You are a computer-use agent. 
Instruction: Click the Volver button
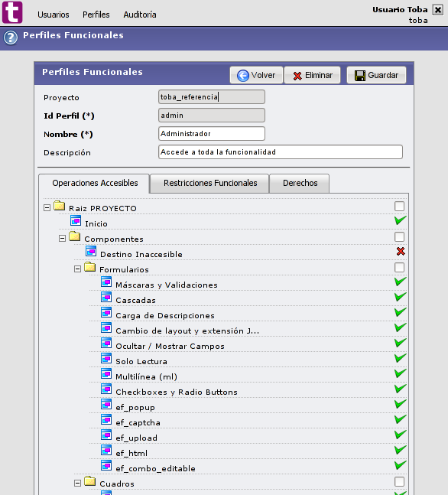coord(256,75)
